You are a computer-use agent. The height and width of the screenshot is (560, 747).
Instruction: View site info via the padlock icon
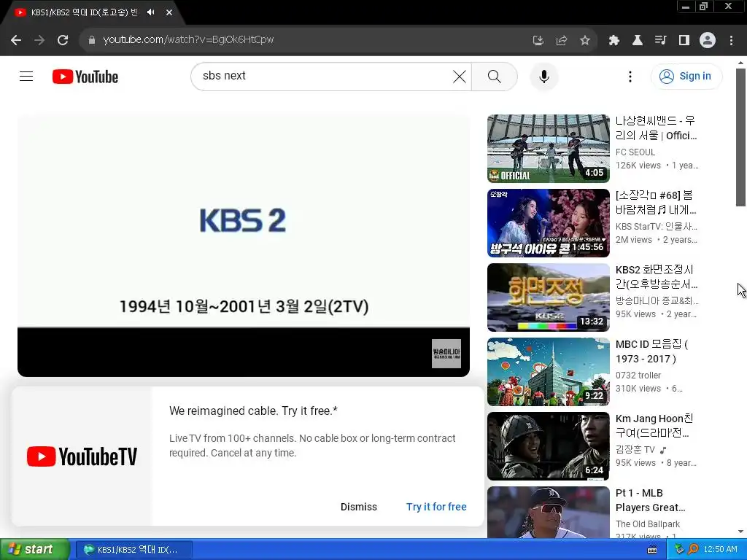[92, 40]
